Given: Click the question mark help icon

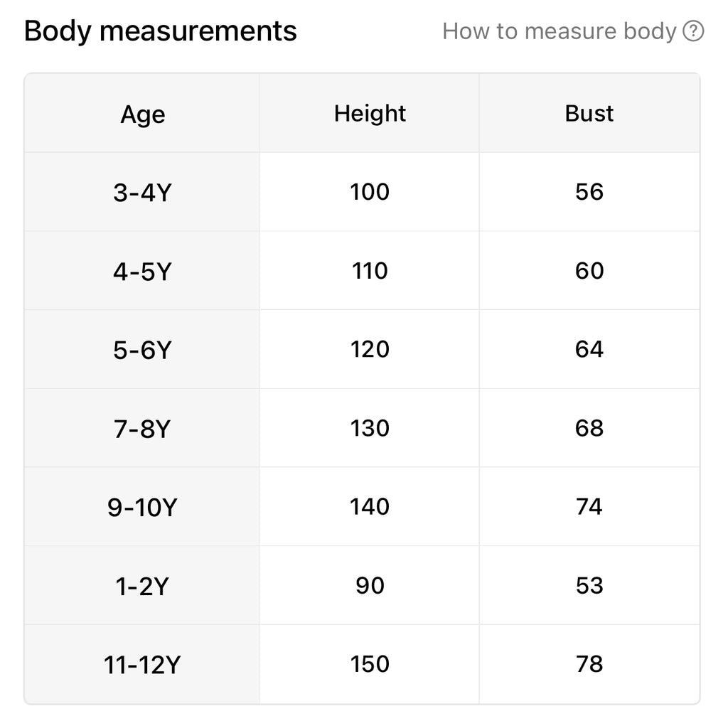Looking at the screenshot, I should [x=693, y=31].
